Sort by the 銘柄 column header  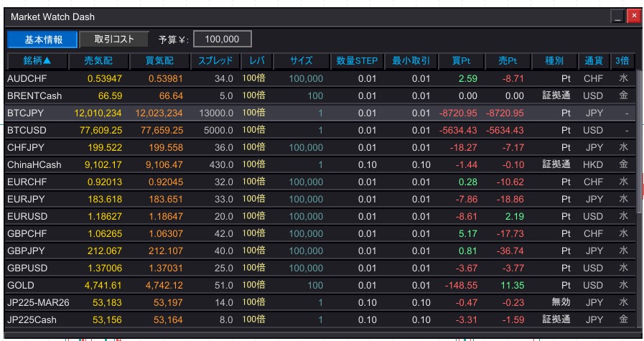click(37, 61)
